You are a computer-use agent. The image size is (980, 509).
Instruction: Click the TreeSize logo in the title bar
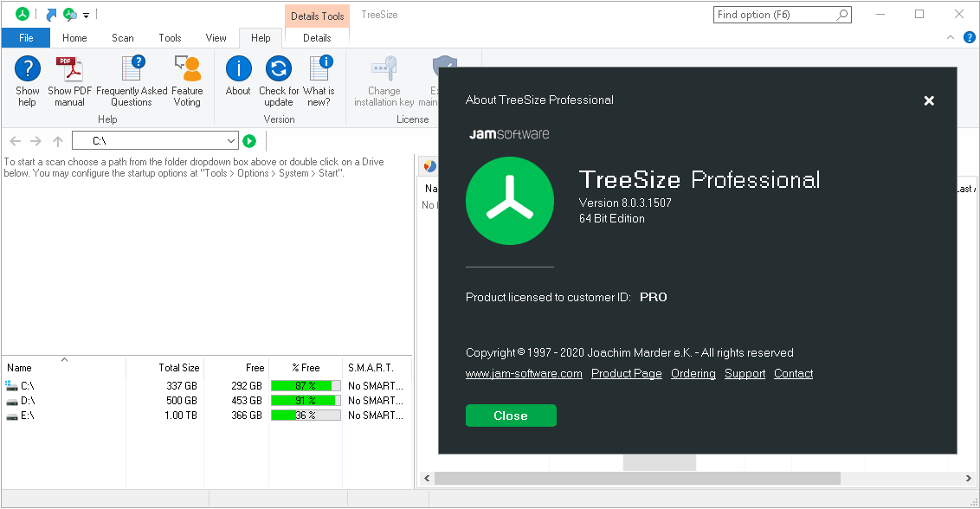click(x=23, y=14)
